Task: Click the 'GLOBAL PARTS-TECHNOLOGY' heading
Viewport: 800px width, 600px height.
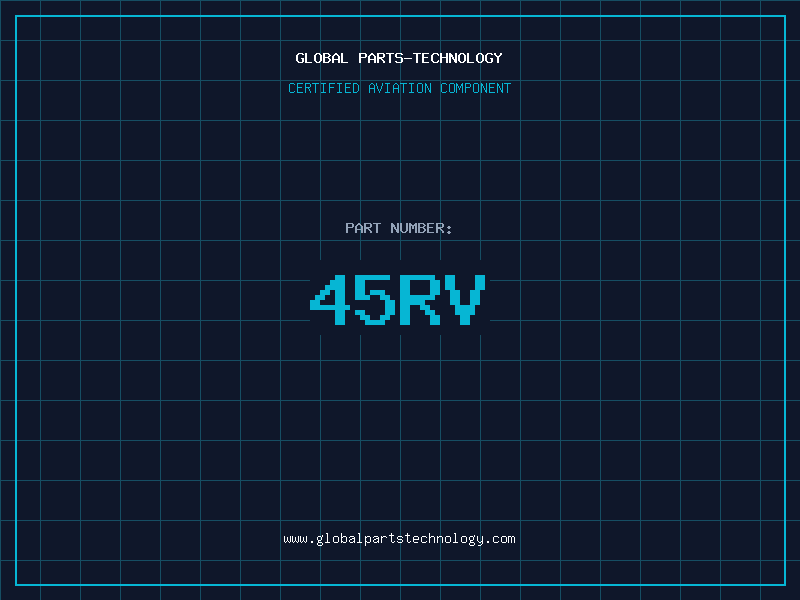Action: click(x=399, y=58)
